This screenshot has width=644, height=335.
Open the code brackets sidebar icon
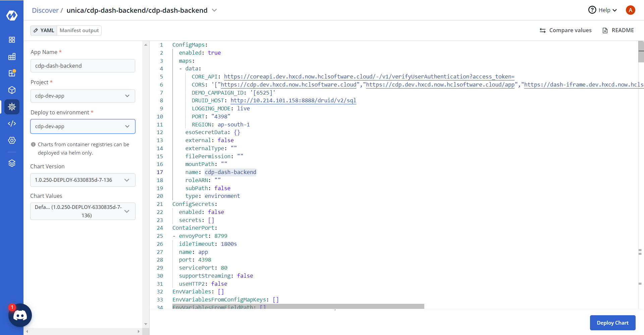(12, 124)
